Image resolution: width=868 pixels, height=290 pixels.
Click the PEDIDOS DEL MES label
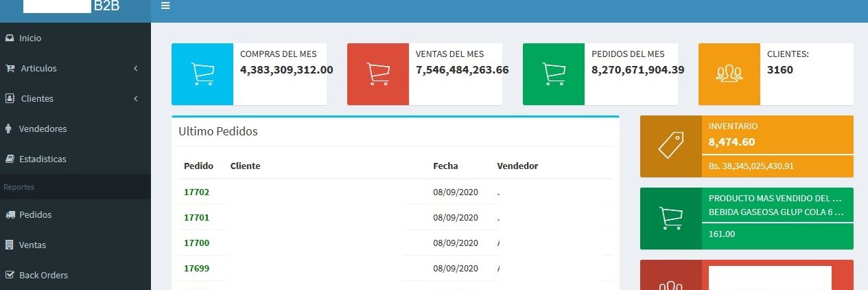coord(628,54)
